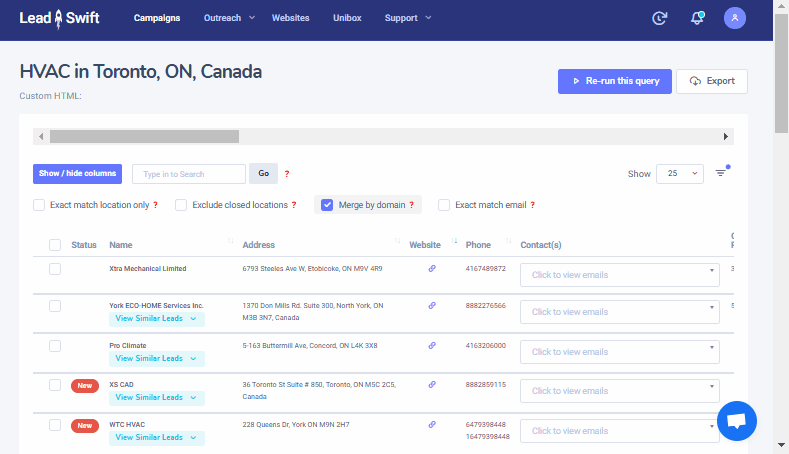Click help icon for Exact match email
Image resolution: width=789 pixels, height=454 pixels.
532,205
